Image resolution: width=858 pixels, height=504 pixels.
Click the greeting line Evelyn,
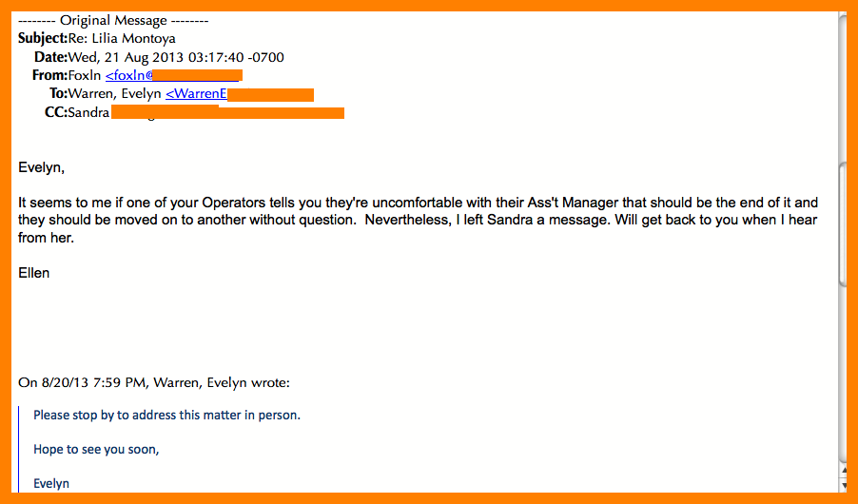tap(42, 167)
